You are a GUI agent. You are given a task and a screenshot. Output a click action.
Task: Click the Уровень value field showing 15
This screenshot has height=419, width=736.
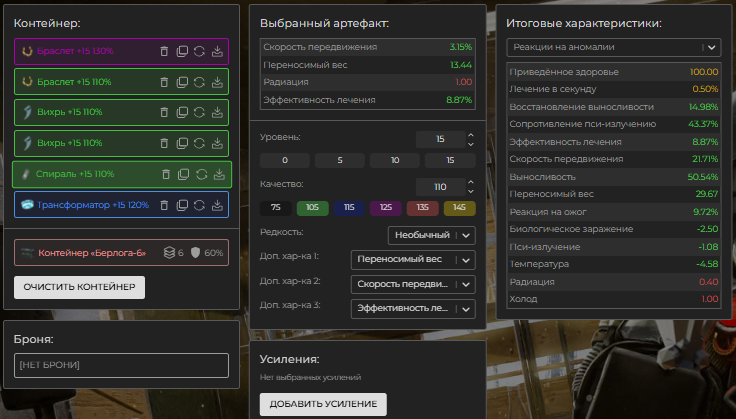point(440,139)
